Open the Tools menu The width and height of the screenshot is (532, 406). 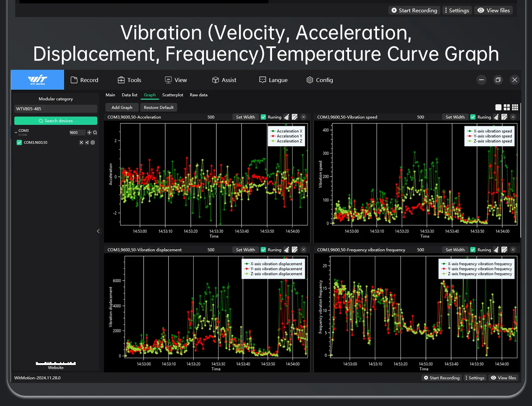[129, 80]
